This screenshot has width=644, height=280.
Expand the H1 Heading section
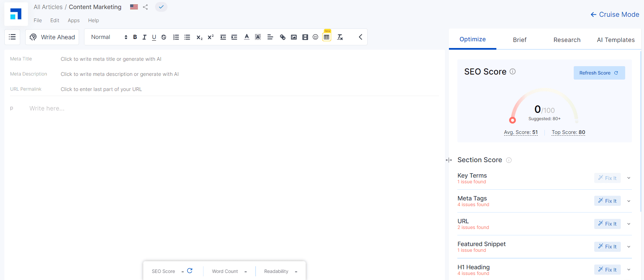629,270
